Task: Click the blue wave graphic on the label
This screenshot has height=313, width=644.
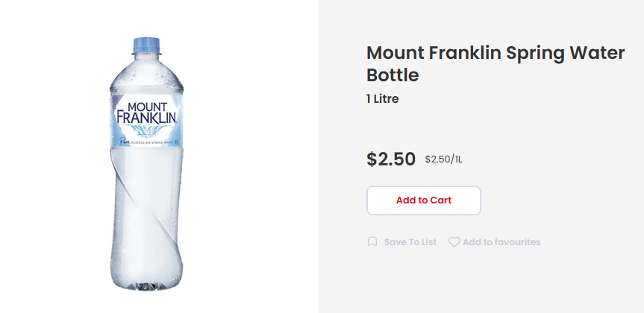Action: click(x=147, y=130)
